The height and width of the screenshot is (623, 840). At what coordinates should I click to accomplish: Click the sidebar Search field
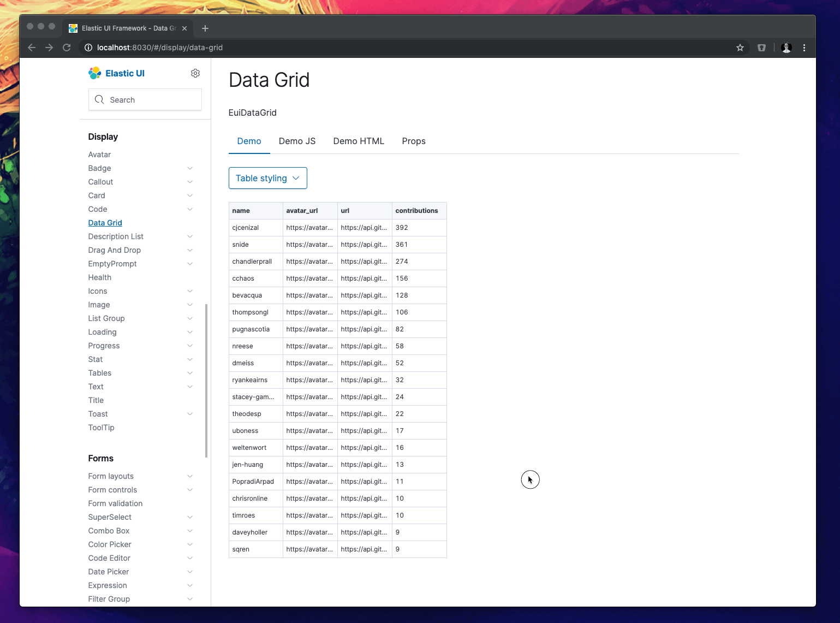coord(145,99)
